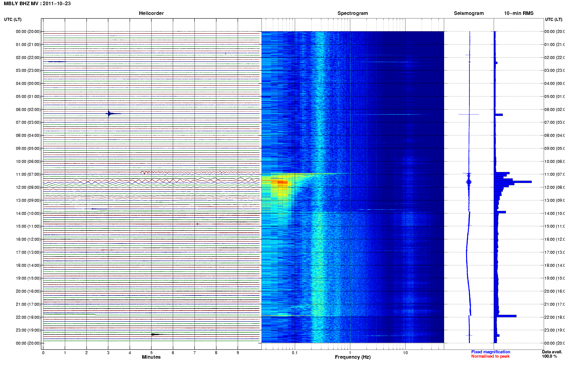Select left-axis time label "17:00 (13:00)"
Screen dimensions: 588x368
pos(28,252)
